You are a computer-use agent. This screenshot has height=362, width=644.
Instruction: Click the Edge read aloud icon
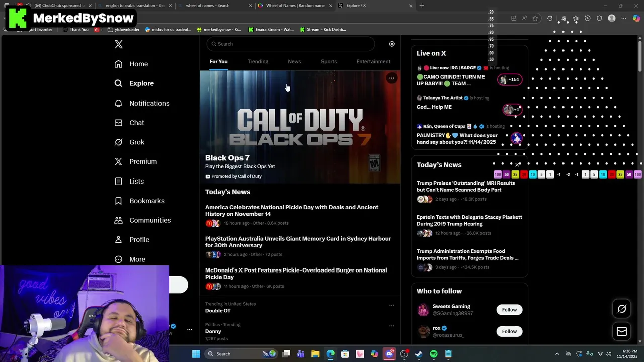coord(525,18)
